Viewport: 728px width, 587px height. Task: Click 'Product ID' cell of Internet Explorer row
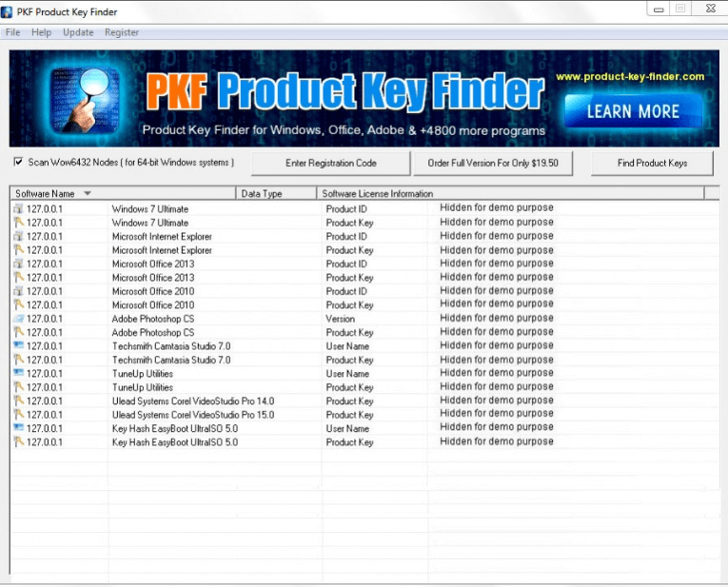[x=346, y=236]
